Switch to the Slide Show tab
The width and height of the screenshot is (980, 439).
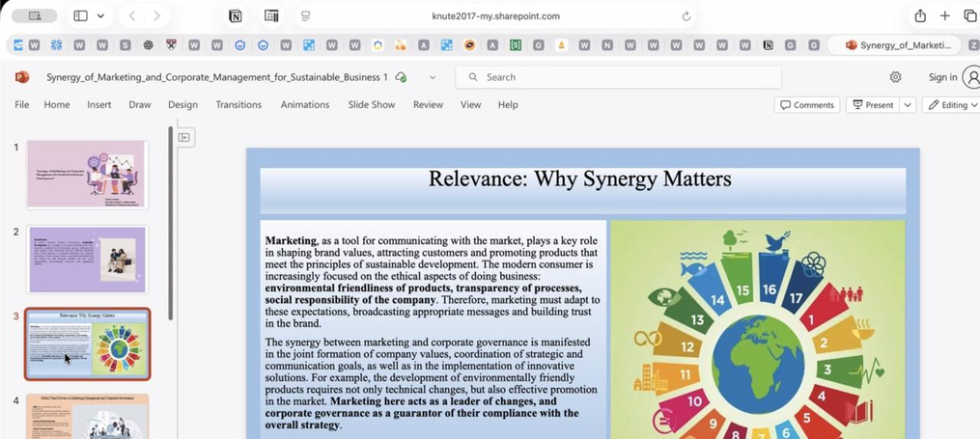pos(372,105)
